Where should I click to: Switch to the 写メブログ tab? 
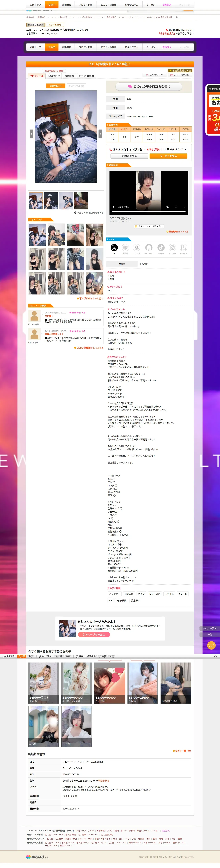tap(54, 76)
